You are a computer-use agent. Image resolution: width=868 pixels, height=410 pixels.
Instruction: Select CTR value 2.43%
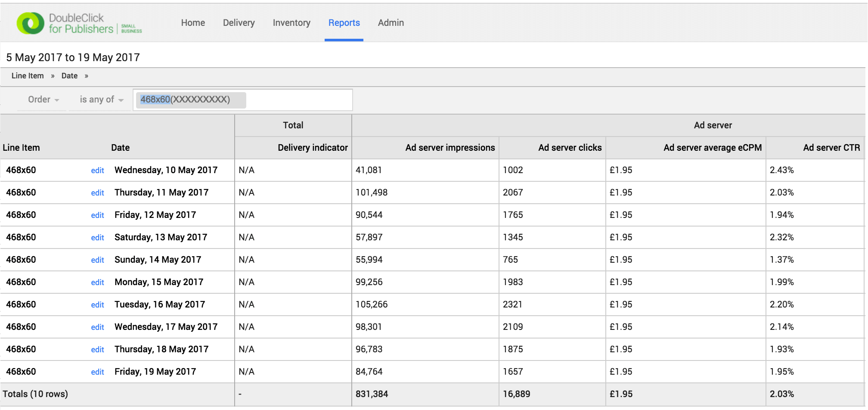781,170
